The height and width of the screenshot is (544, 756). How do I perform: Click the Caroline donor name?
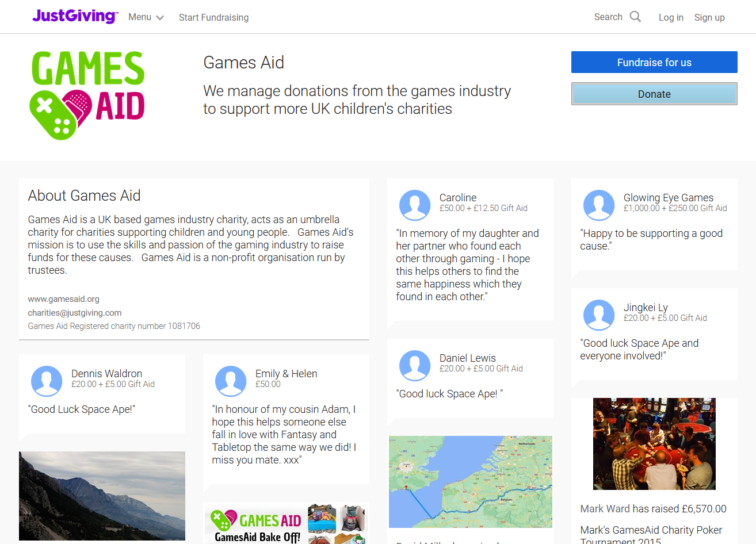tap(457, 197)
